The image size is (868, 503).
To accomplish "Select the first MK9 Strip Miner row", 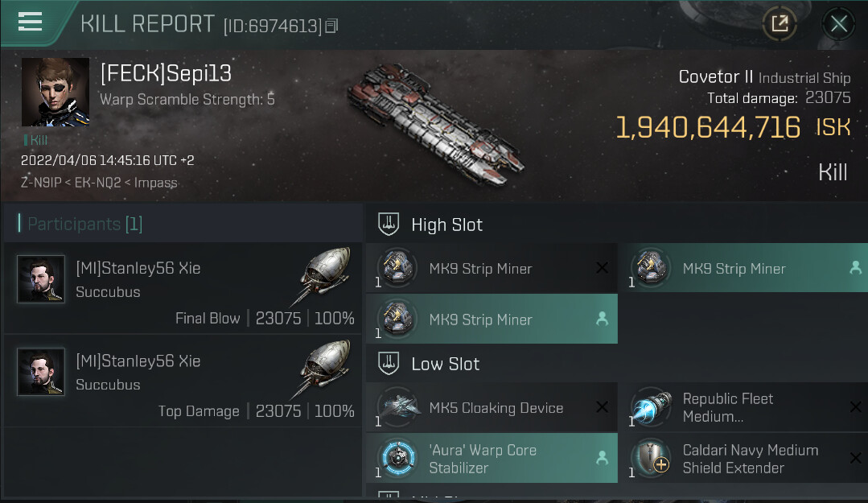I will [x=491, y=269].
